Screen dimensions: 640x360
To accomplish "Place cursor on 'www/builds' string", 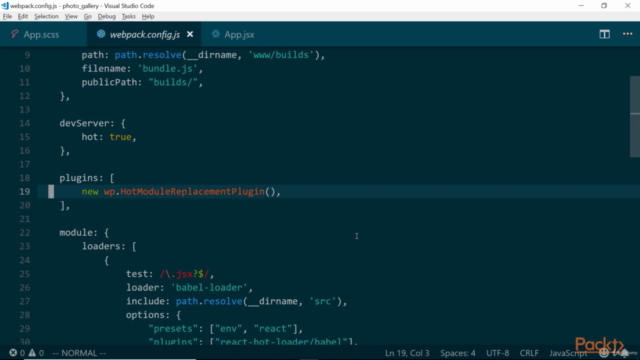I will pyautogui.click(x=281, y=55).
